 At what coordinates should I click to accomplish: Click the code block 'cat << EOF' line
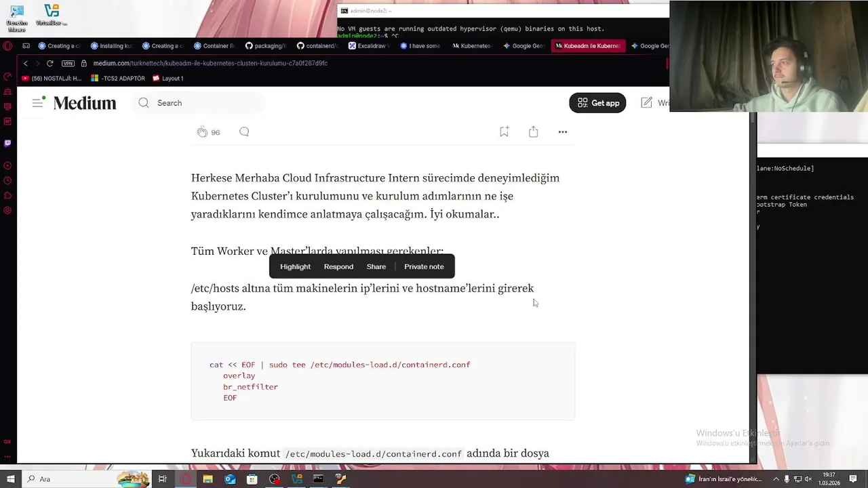coord(340,365)
